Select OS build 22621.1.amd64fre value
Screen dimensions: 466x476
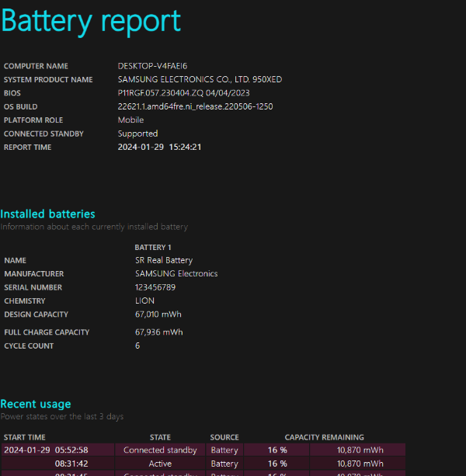tap(195, 106)
